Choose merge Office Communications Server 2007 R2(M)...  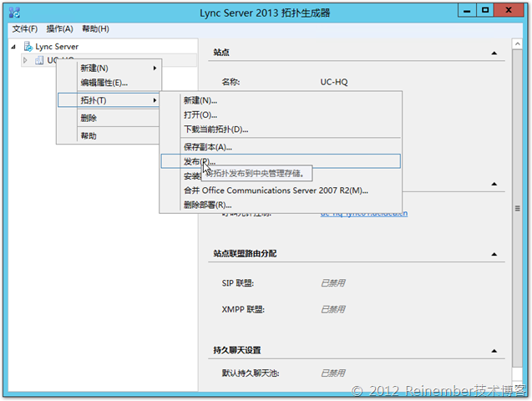coord(281,190)
